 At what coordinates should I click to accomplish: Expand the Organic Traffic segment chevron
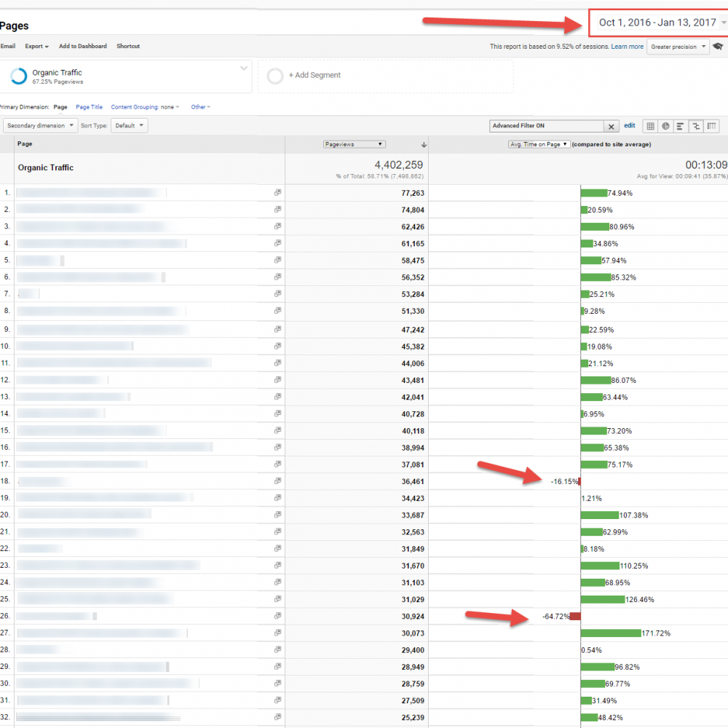[244, 68]
